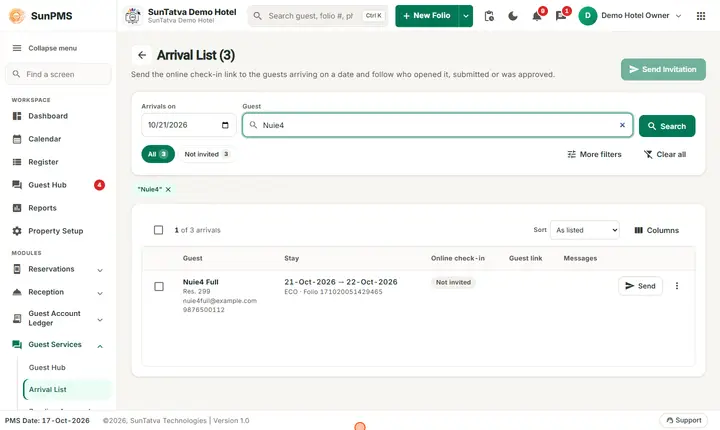The width and height of the screenshot is (720, 430).
Task: Remove the "Nuie4" filter chip
Action: (168, 189)
